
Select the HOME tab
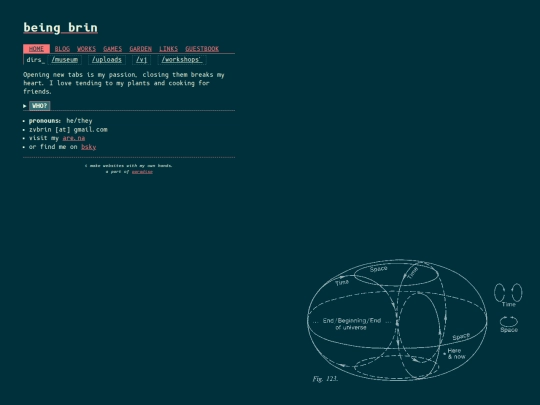37,49
